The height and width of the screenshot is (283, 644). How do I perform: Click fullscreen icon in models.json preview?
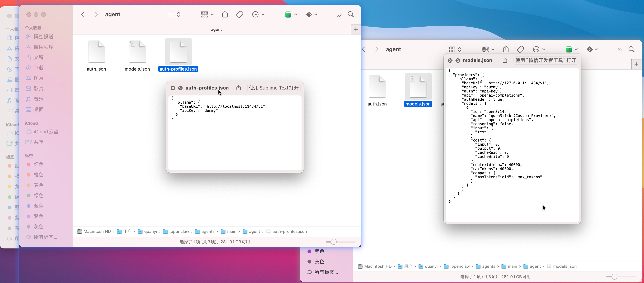click(x=458, y=61)
